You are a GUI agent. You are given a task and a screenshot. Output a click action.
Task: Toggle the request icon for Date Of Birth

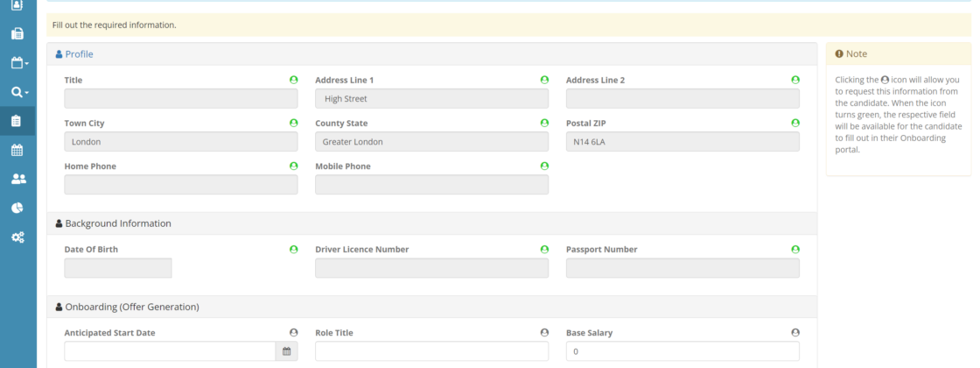pyautogui.click(x=294, y=250)
